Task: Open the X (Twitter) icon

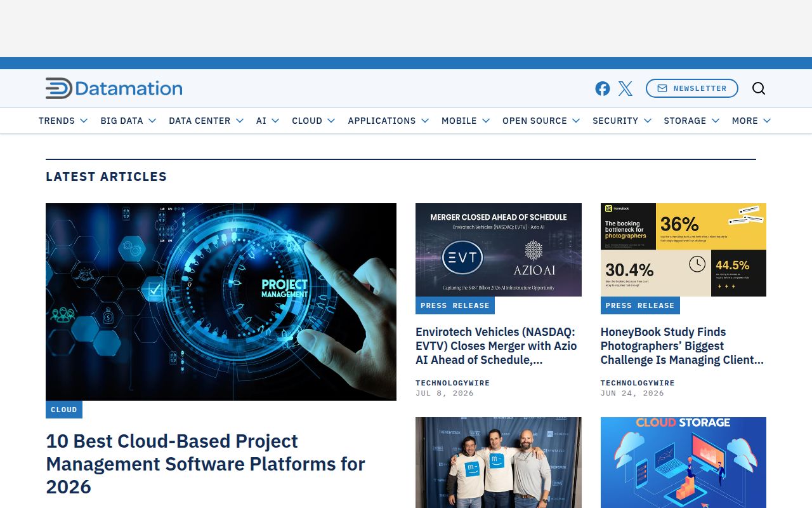Action: 625,88
